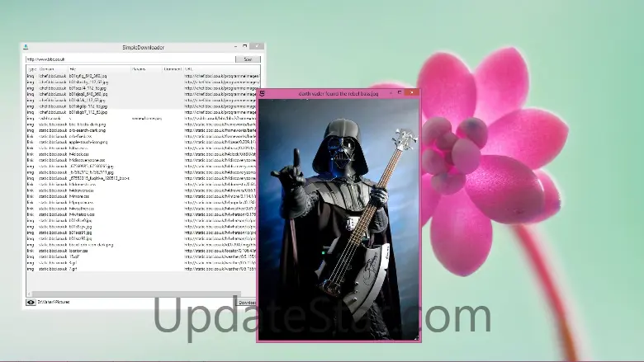Click the eye preview icon beside the save path
The width and height of the screenshot is (644, 362).
coord(31,302)
